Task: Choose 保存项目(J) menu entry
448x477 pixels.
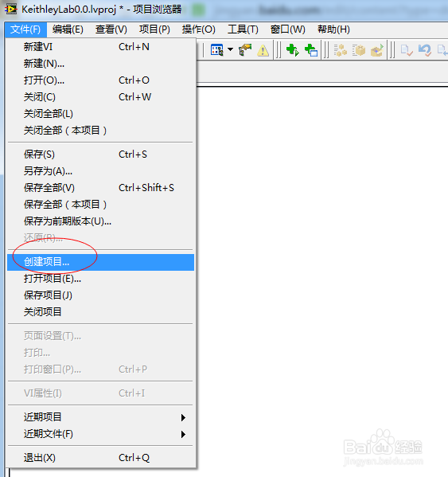Action: coord(100,295)
